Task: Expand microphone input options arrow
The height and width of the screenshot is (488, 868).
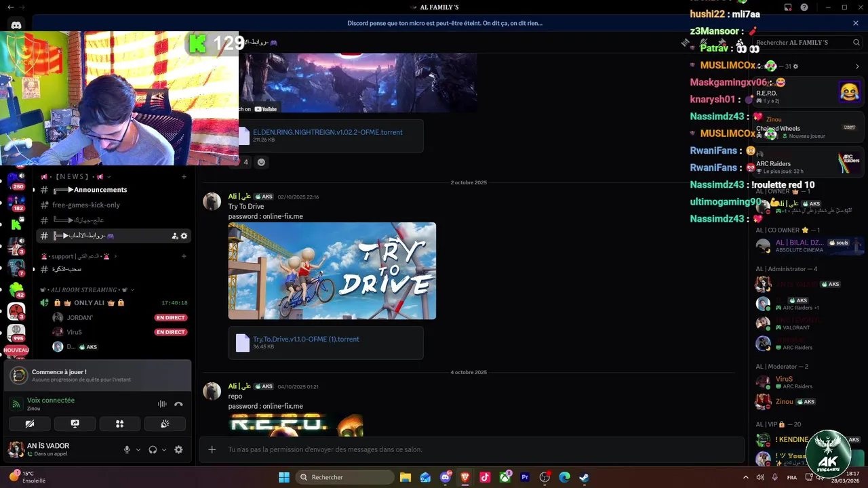Action: click(138, 449)
